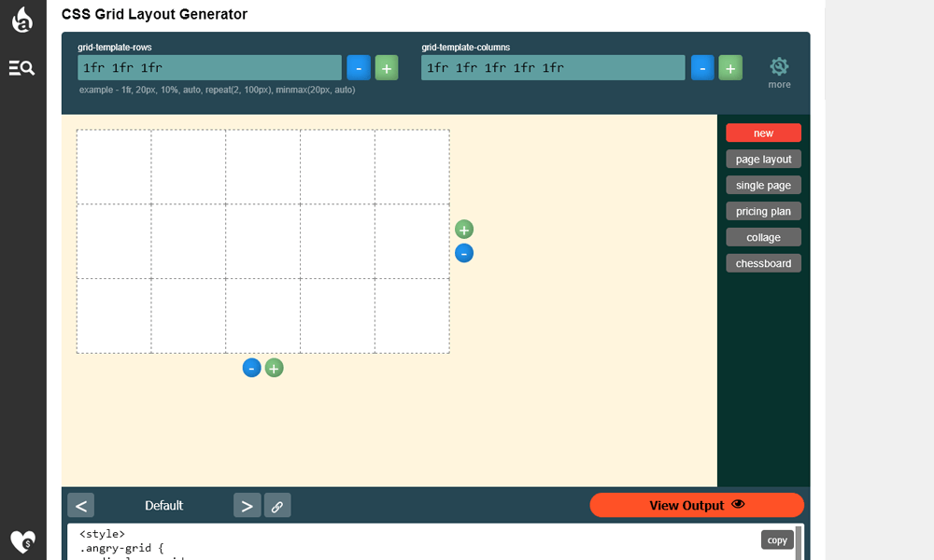934x560 pixels.
Task: Copy the generated CSS code
Action: (776, 539)
